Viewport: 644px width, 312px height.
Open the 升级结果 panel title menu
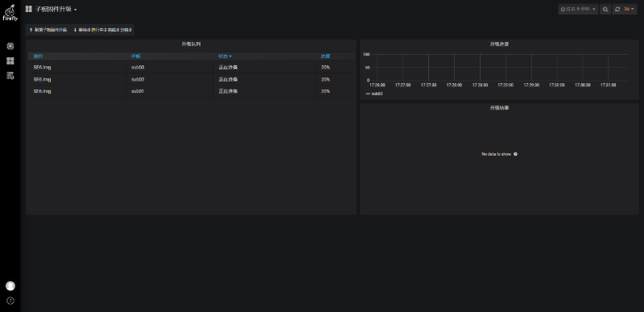499,107
